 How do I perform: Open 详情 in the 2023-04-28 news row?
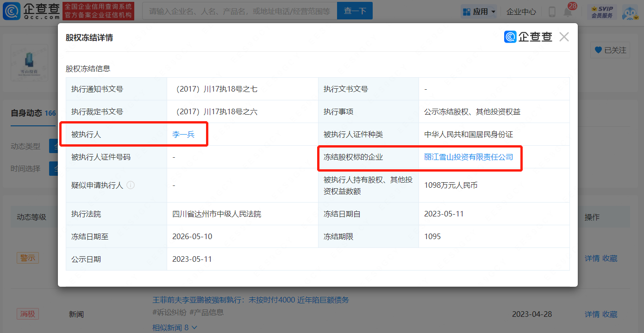tap(592, 314)
